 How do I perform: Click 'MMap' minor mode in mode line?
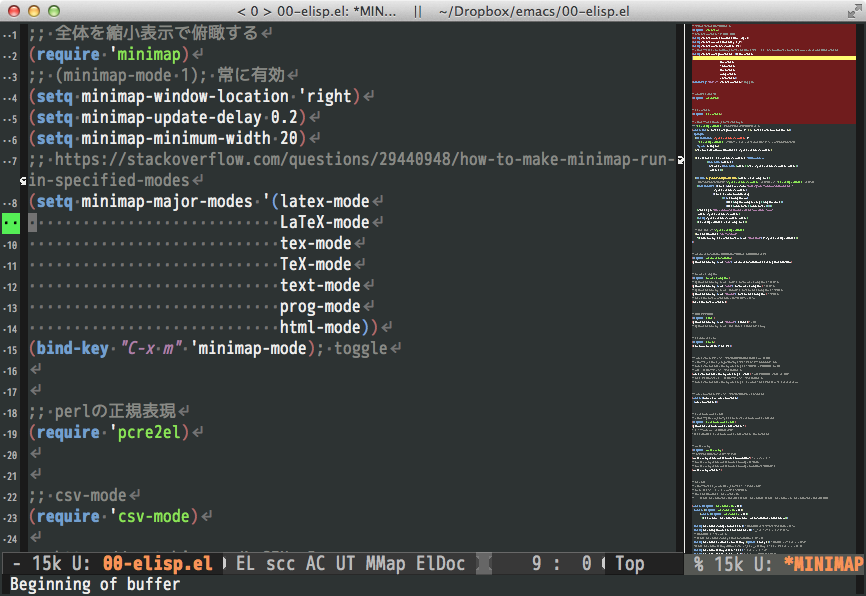[x=385, y=563]
